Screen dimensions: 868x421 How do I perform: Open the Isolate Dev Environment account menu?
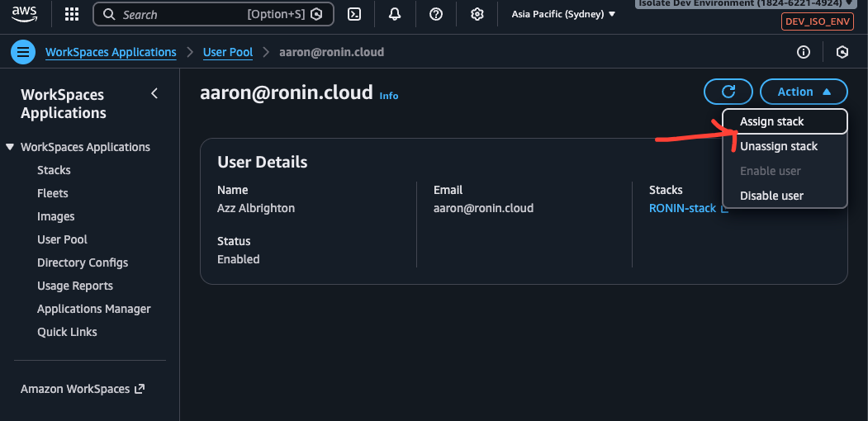tap(746, 3)
